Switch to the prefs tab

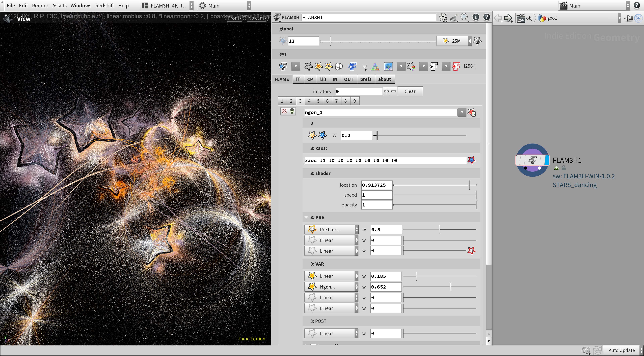click(366, 79)
